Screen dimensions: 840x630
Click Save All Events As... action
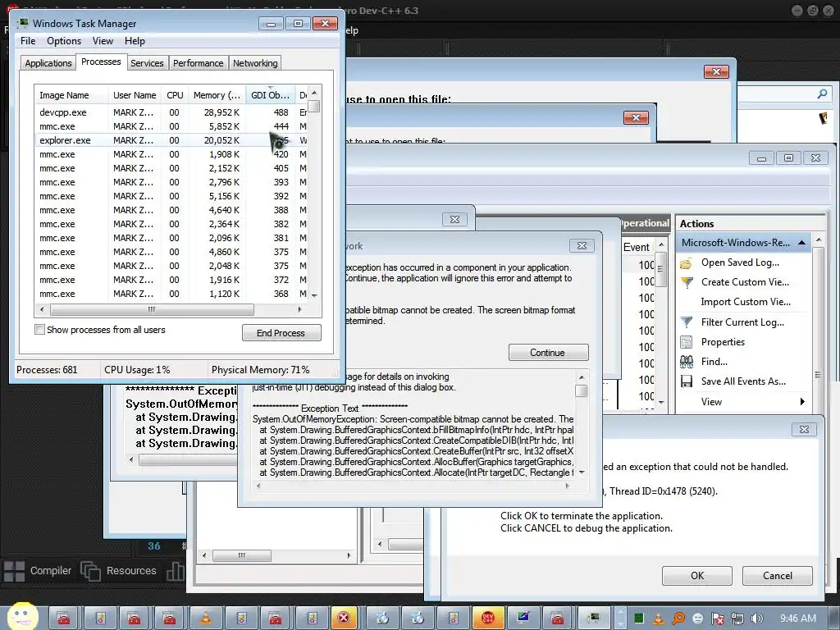743,381
